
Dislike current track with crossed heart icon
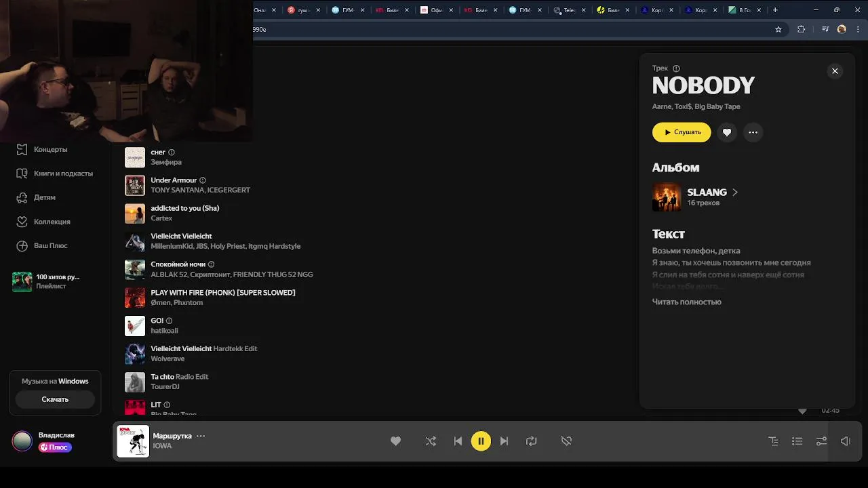click(x=566, y=441)
